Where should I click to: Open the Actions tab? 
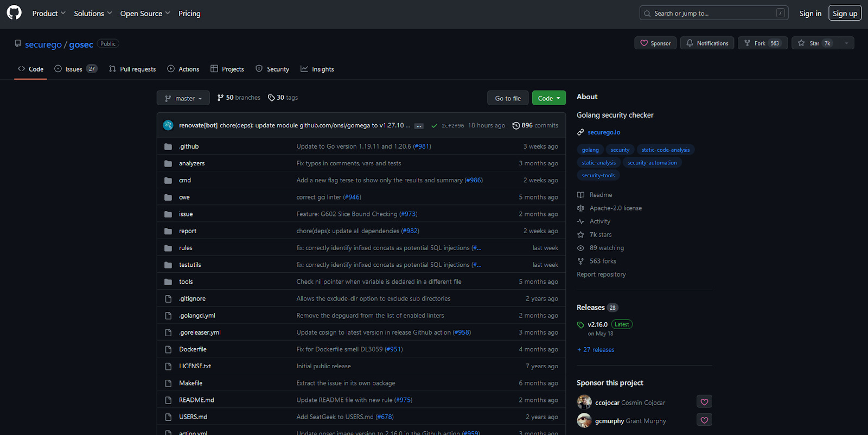pyautogui.click(x=183, y=69)
